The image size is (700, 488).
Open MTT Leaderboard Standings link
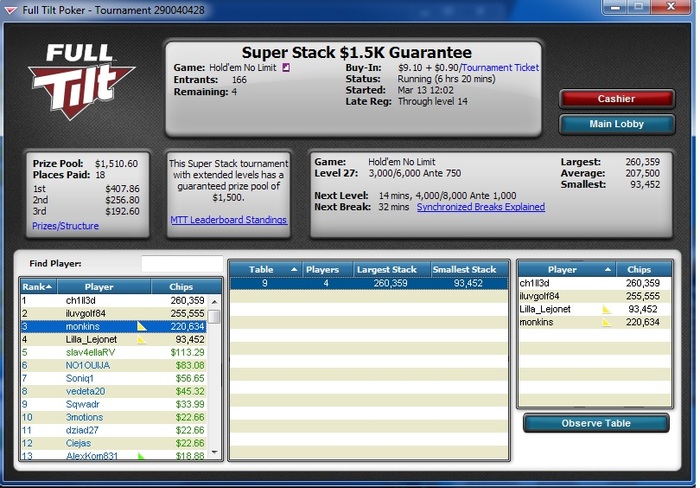click(x=229, y=220)
